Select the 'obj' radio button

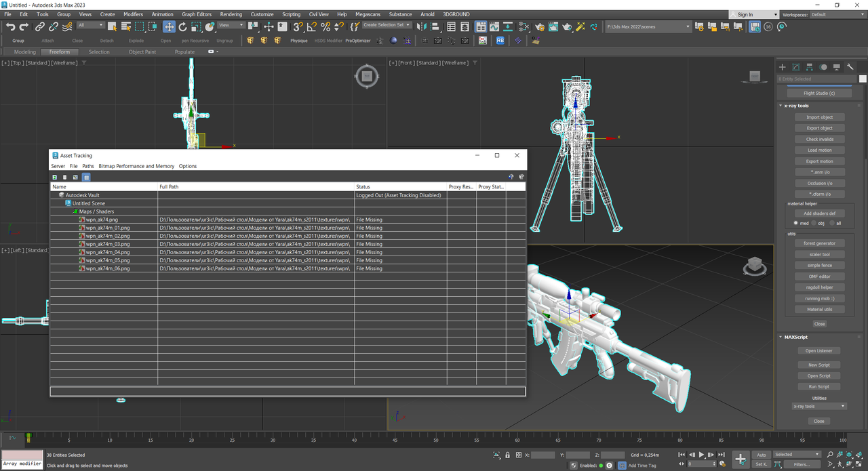click(x=814, y=223)
